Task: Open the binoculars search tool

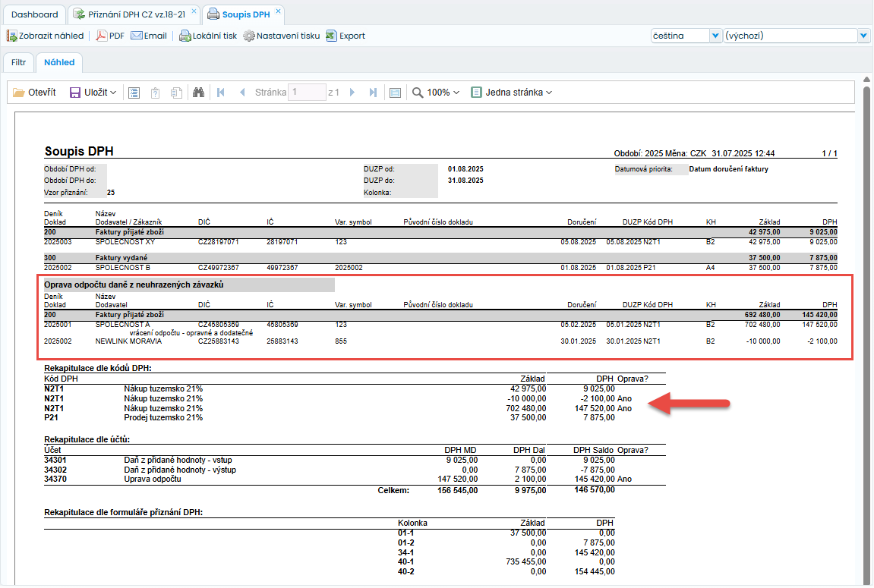Action: [198, 93]
